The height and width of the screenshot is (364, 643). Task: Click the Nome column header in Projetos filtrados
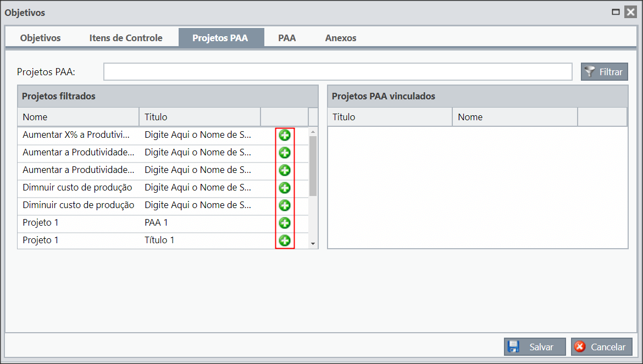click(x=79, y=117)
